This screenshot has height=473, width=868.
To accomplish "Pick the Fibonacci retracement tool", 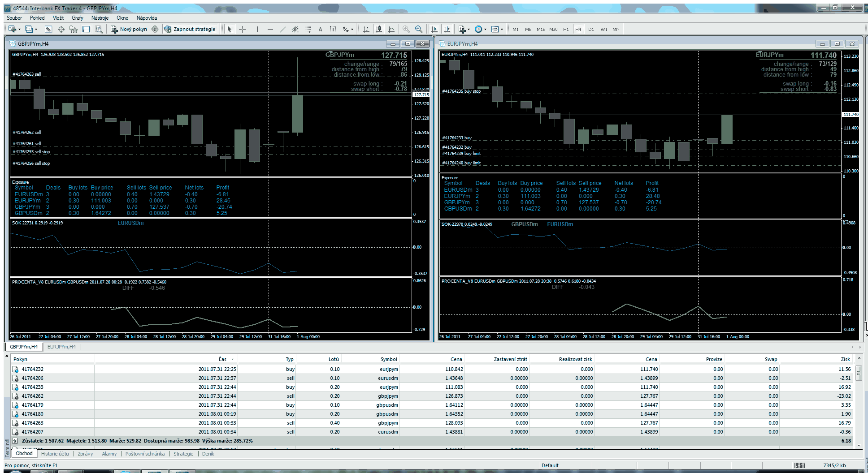I will tap(308, 29).
